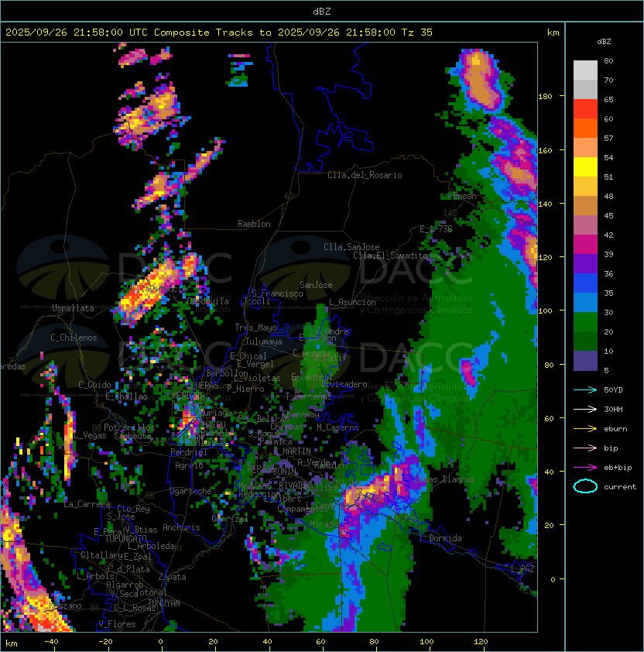The height and width of the screenshot is (652, 644).
Task: Click the cyan current-storm ellipse symbol
Action: click(585, 486)
